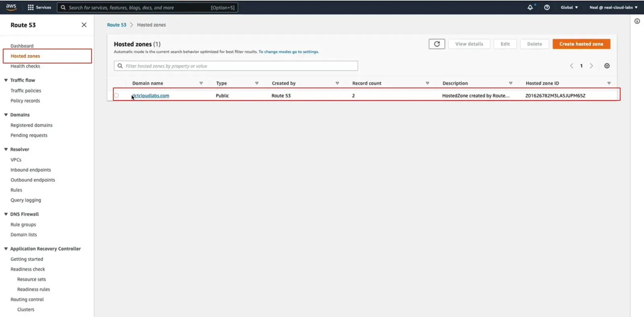644x317 pixels.
Task: Open Domain lists in the sidebar
Action: pyautogui.click(x=24, y=235)
